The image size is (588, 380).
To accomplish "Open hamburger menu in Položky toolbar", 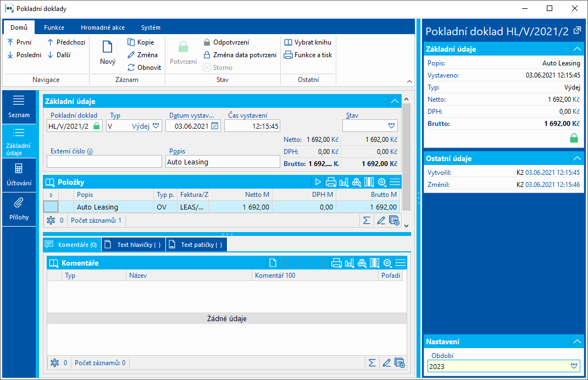I will (395, 183).
